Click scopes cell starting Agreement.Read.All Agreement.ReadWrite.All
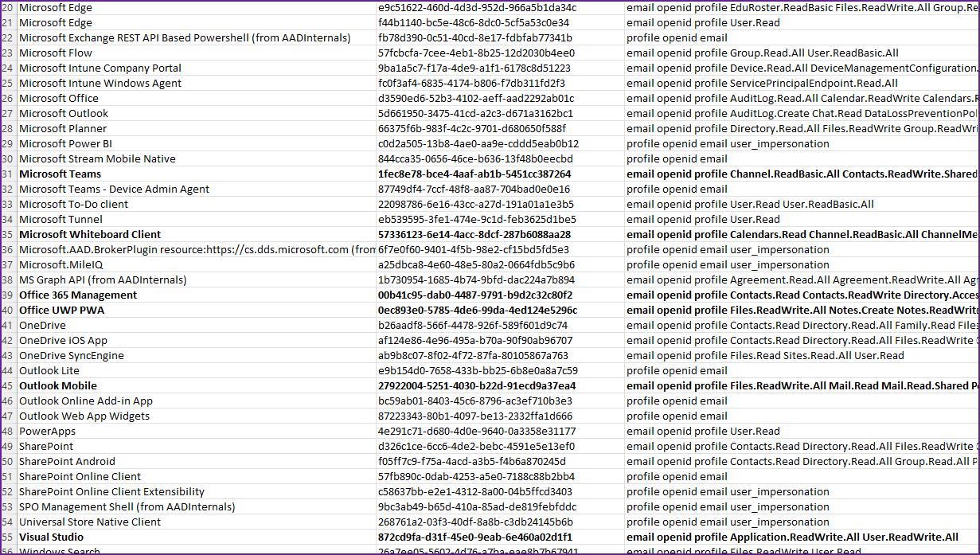 click(802, 280)
